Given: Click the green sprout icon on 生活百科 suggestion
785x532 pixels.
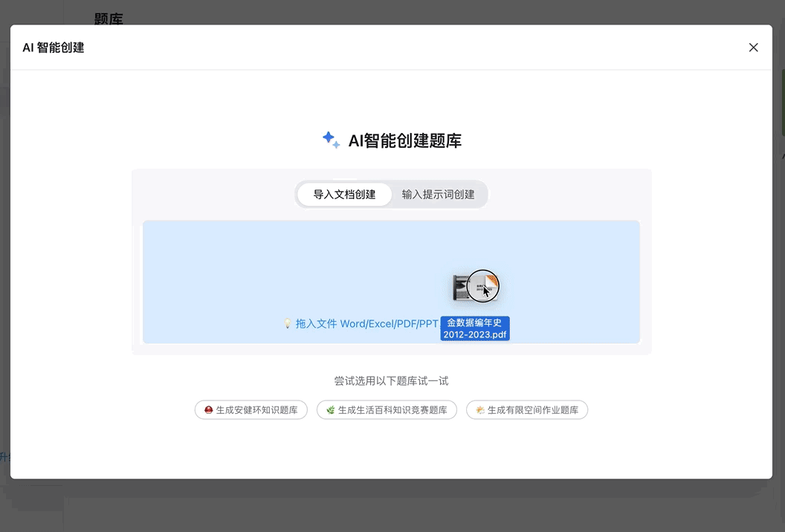Looking at the screenshot, I should 329,409.
